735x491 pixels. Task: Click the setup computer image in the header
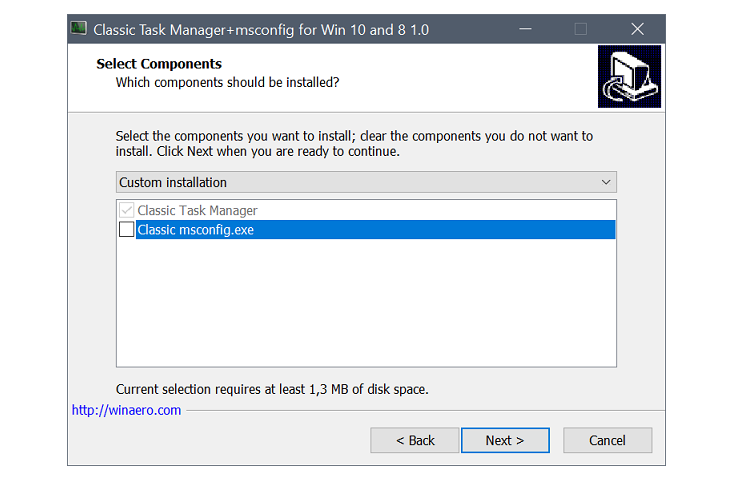click(627, 78)
